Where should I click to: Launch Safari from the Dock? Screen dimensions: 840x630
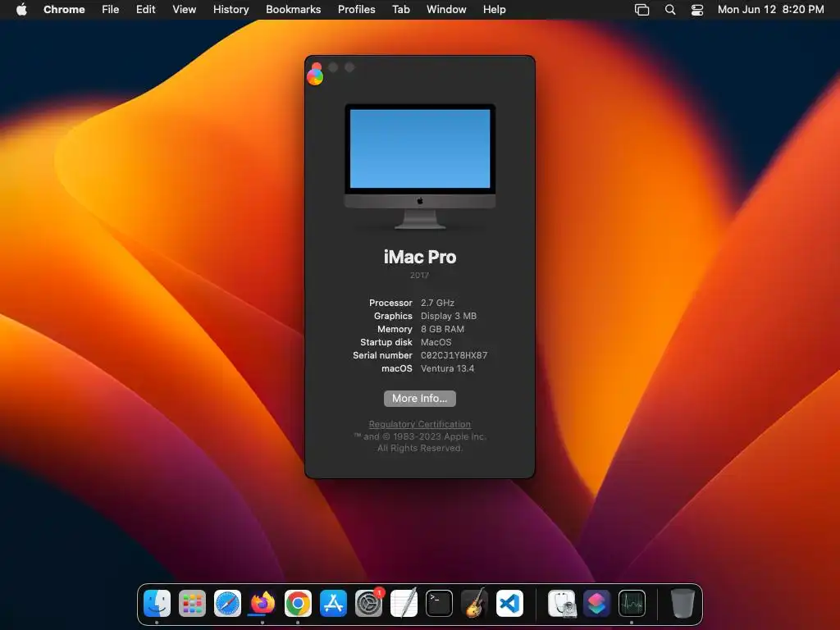tap(228, 603)
